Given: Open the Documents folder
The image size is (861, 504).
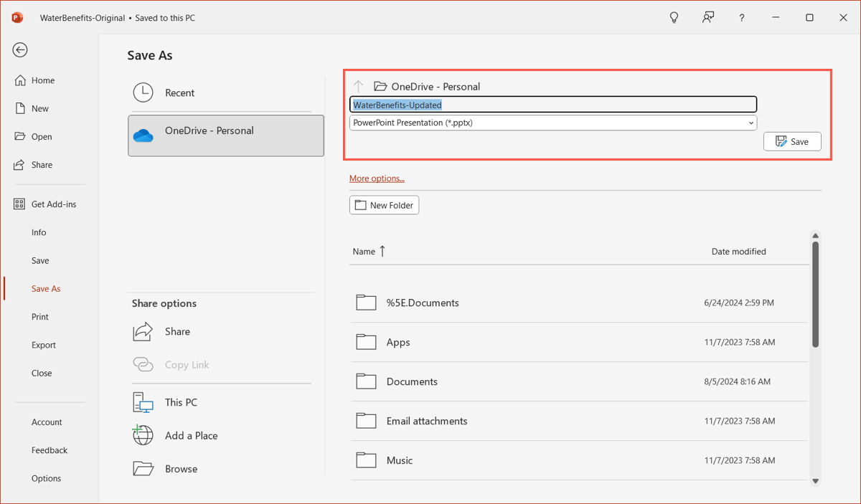Looking at the screenshot, I should [578, 381].
